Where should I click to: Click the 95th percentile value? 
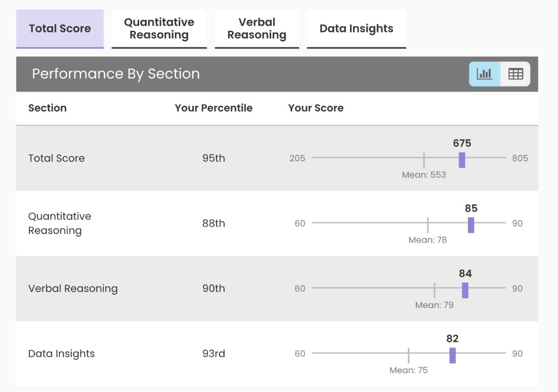[214, 158]
